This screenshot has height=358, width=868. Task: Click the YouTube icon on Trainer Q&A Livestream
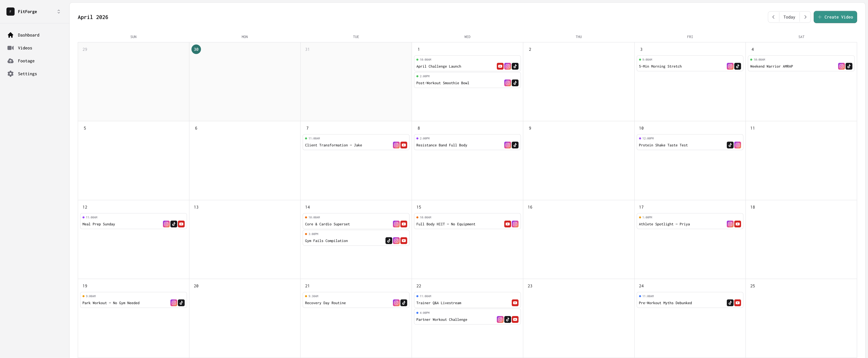tap(515, 303)
